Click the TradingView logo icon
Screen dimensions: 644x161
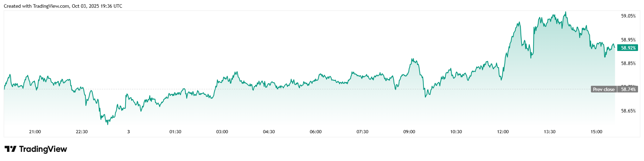pyautogui.click(x=10, y=149)
